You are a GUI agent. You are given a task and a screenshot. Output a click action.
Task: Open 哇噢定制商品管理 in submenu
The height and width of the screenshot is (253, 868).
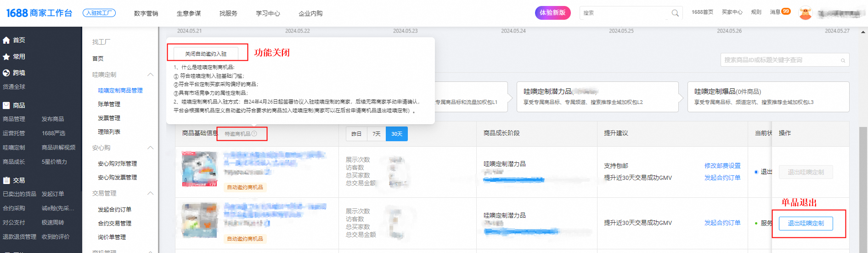point(120,91)
